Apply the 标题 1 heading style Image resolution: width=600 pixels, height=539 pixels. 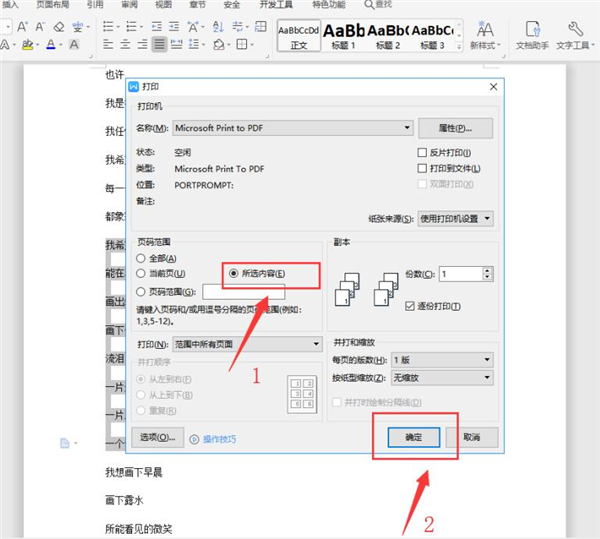pos(342,34)
